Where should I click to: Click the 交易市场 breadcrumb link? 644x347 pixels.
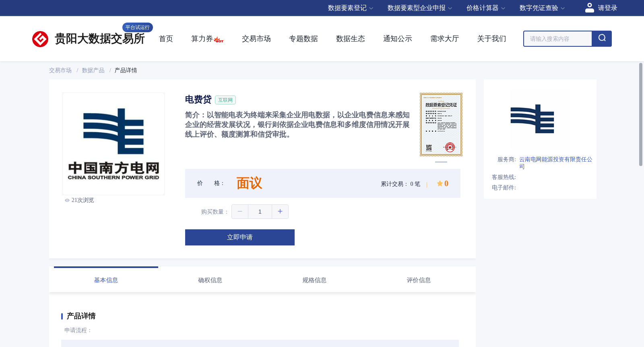click(60, 71)
